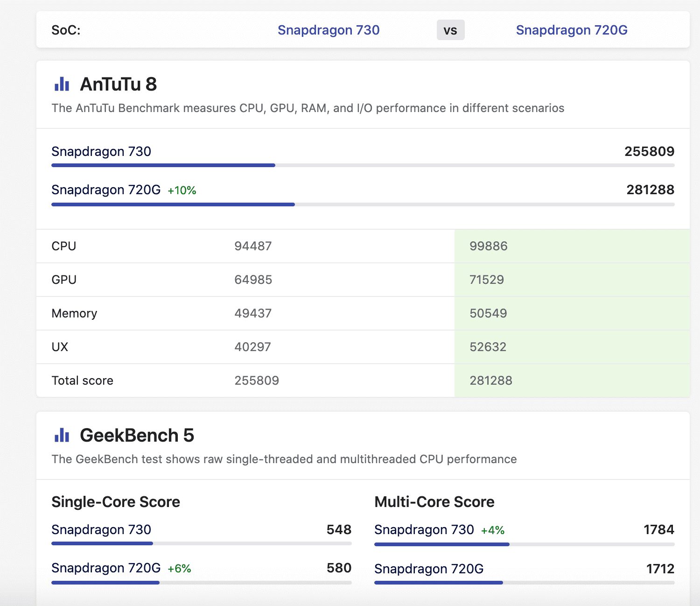Click the Snapdragon 720G AnTuTu progress bar

pos(363,204)
